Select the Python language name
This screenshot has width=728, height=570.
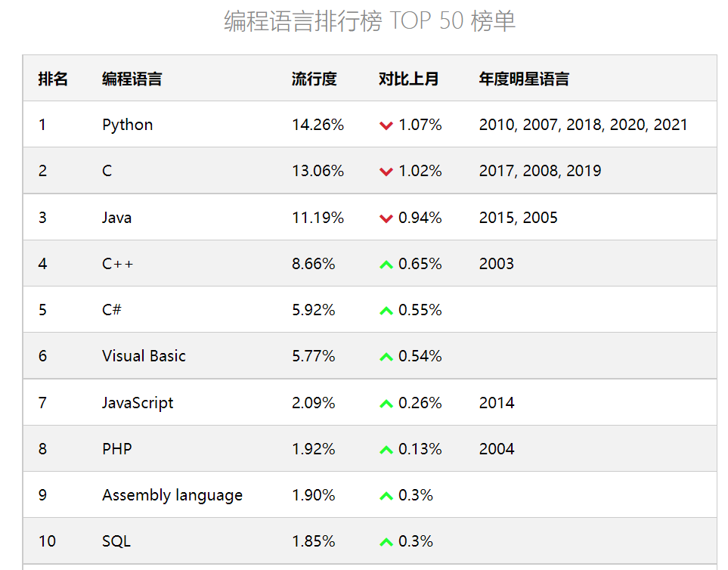(x=128, y=125)
